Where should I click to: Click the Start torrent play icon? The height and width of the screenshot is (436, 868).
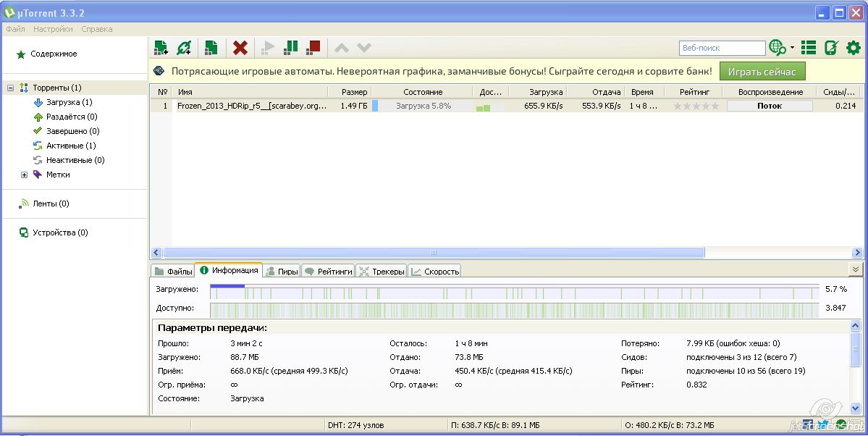tap(268, 48)
